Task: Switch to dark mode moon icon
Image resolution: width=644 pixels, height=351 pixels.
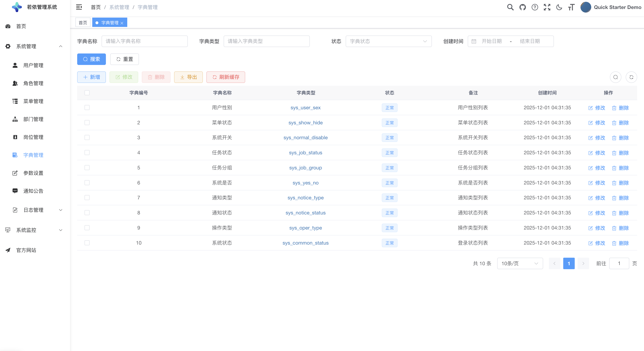Action: 559,7
